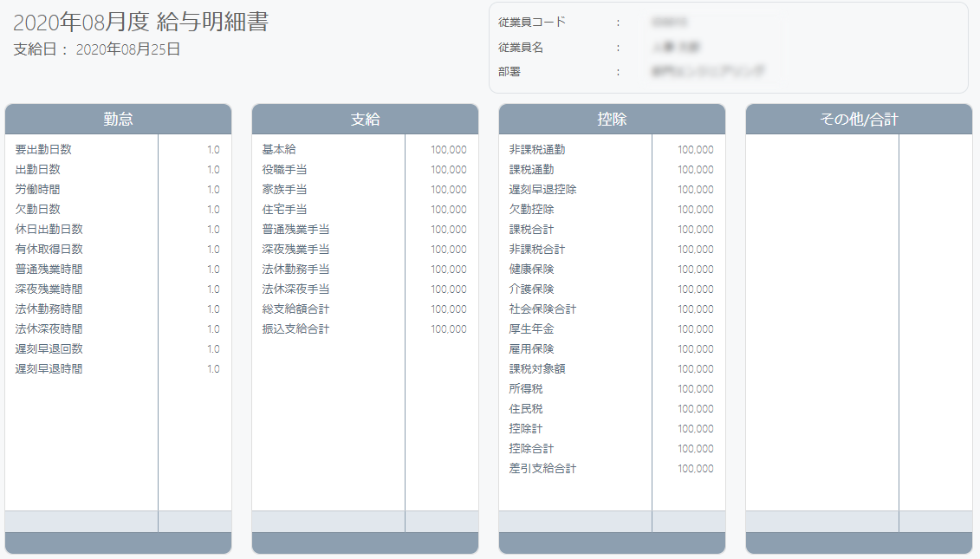Click the 住民税 row label
980x559 pixels.
click(x=526, y=409)
